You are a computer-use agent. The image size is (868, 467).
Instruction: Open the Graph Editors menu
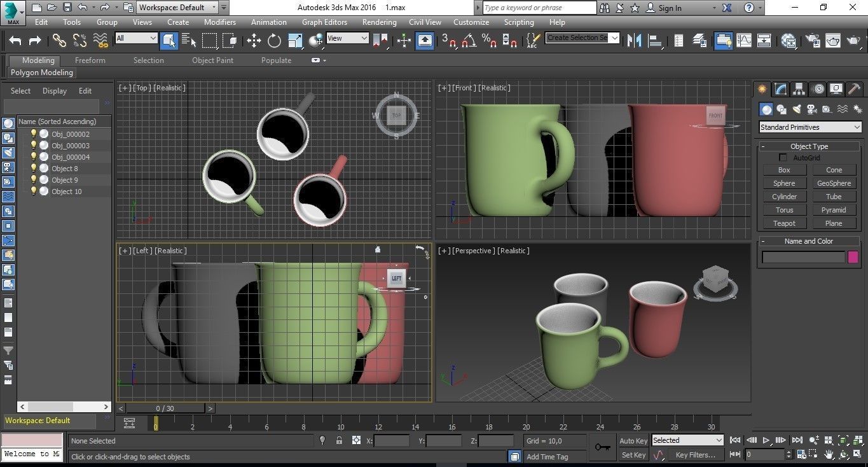pyautogui.click(x=324, y=22)
